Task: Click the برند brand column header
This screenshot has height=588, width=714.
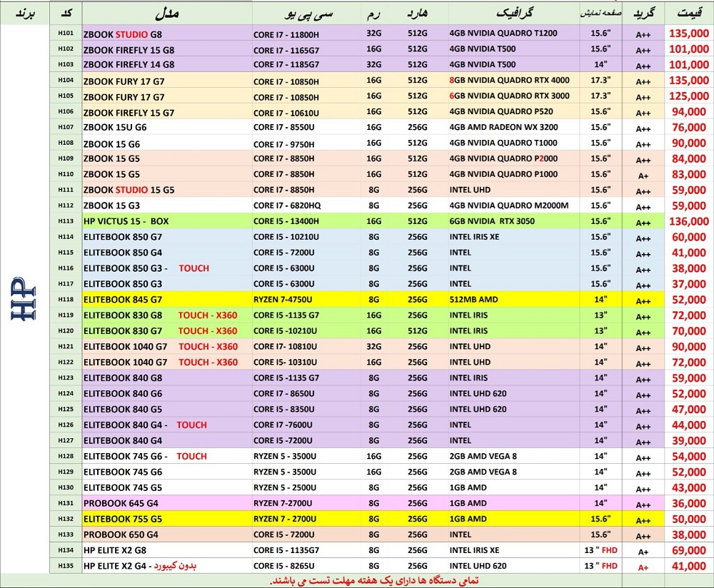Action: (x=24, y=13)
